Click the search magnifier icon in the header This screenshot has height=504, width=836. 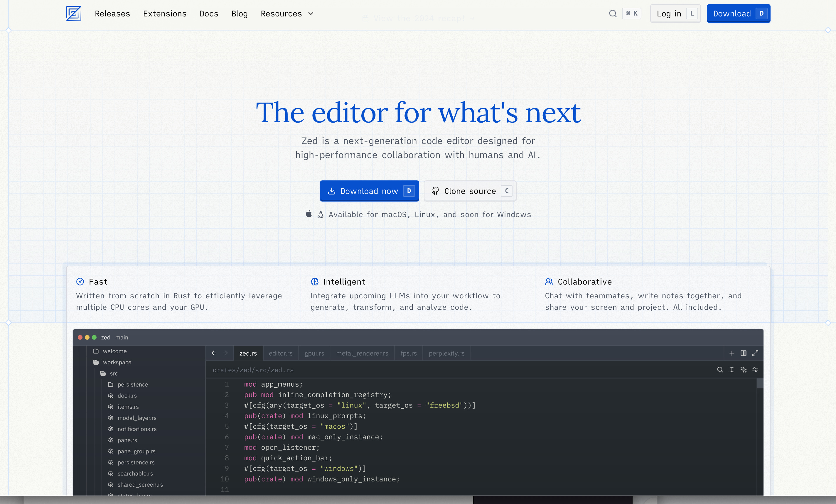613,13
